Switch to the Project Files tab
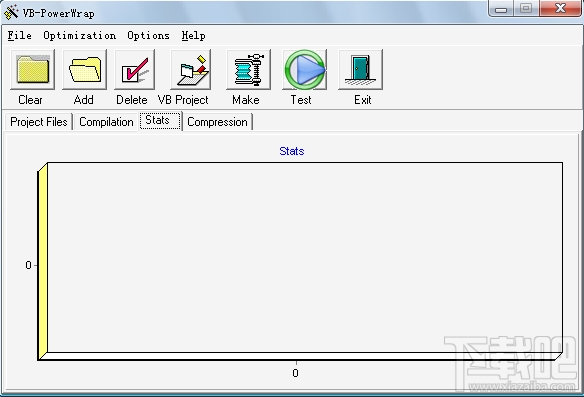584x397 pixels. (x=39, y=122)
